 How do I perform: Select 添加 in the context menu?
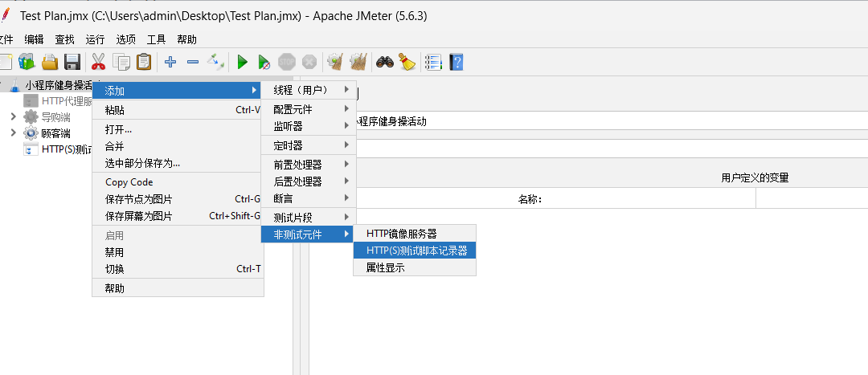(x=177, y=91)
